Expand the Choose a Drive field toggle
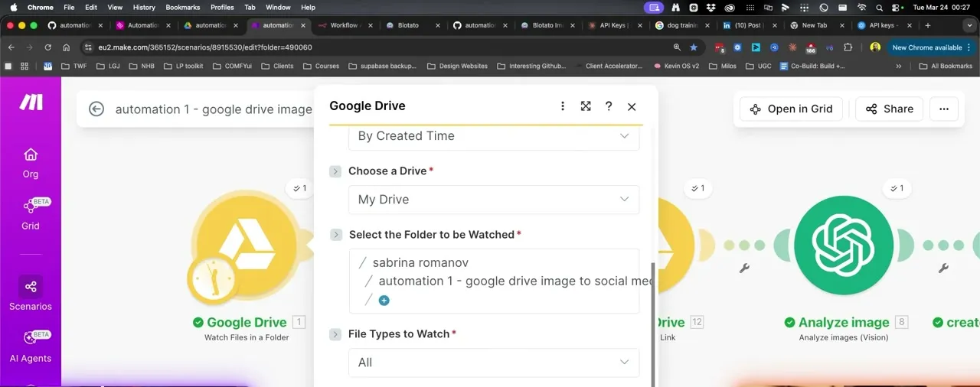The height and width of the screenshot is (387, 980). 335,171
